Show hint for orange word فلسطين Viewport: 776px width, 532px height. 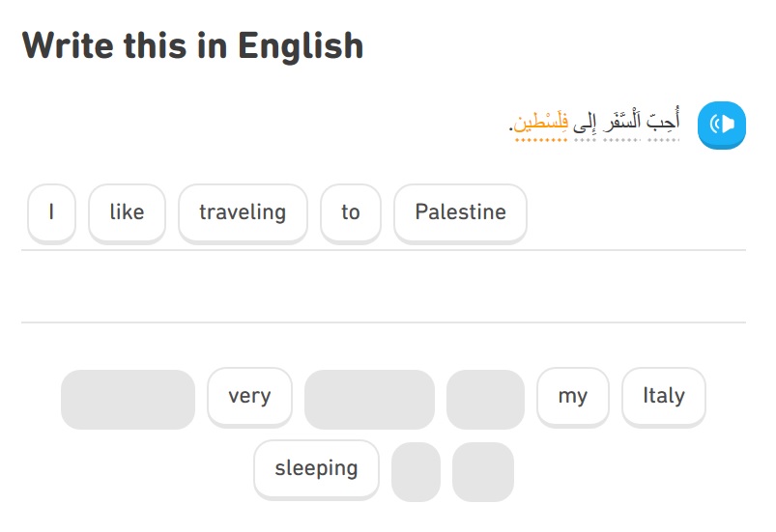click(541, 122)
